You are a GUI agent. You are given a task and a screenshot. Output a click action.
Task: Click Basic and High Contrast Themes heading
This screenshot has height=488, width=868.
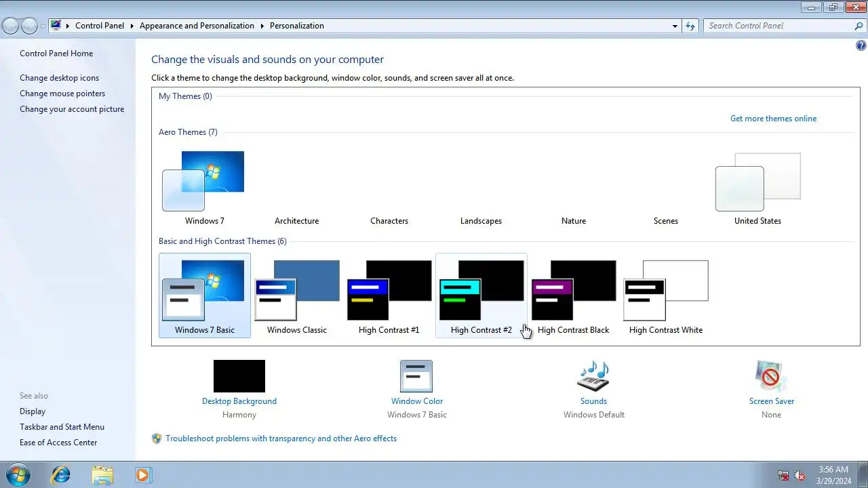222,241
